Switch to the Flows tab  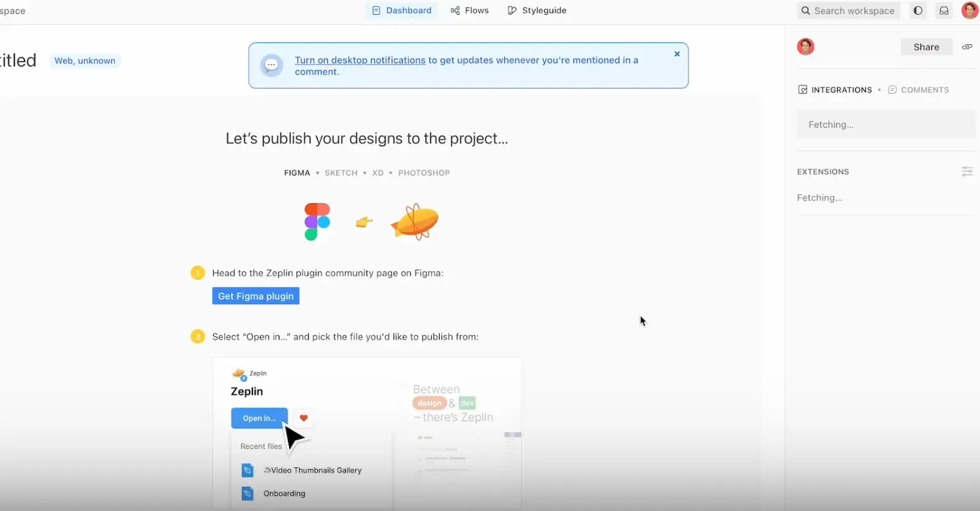tap(470, 10)
